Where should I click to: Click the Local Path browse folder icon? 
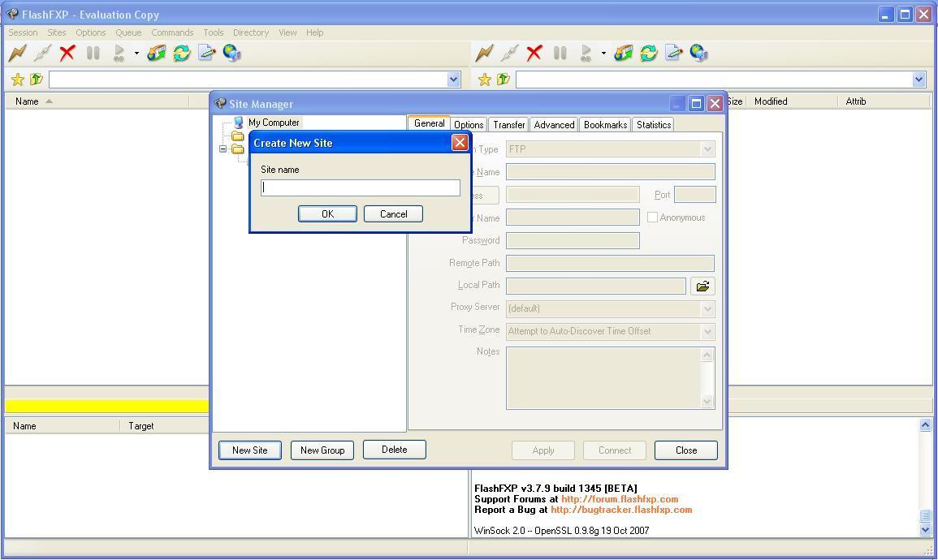coord(702,286)
